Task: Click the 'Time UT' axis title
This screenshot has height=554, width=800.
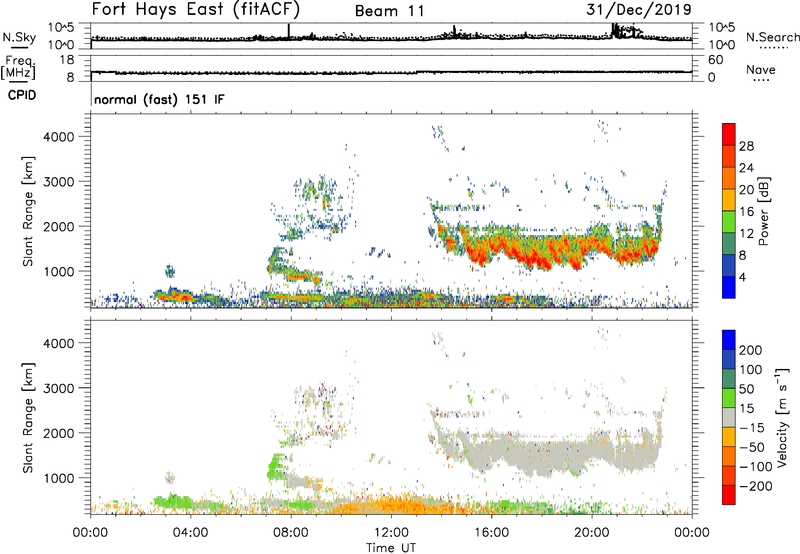Action: (391, 547)
